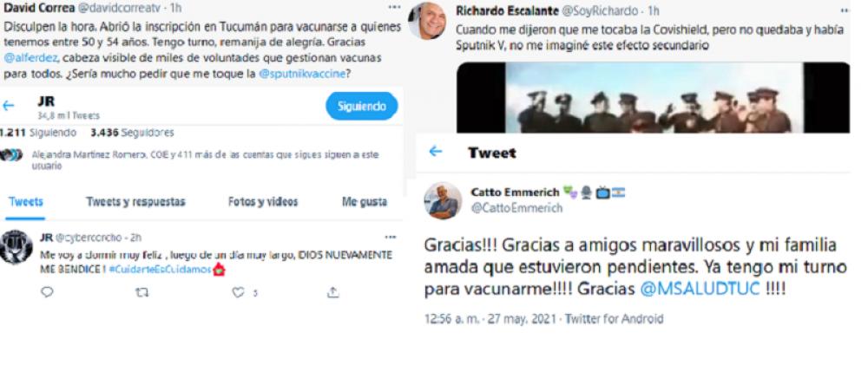Switch to the Tweets y respuestas tab
868x372 pixels.
[x=135, y=202]
